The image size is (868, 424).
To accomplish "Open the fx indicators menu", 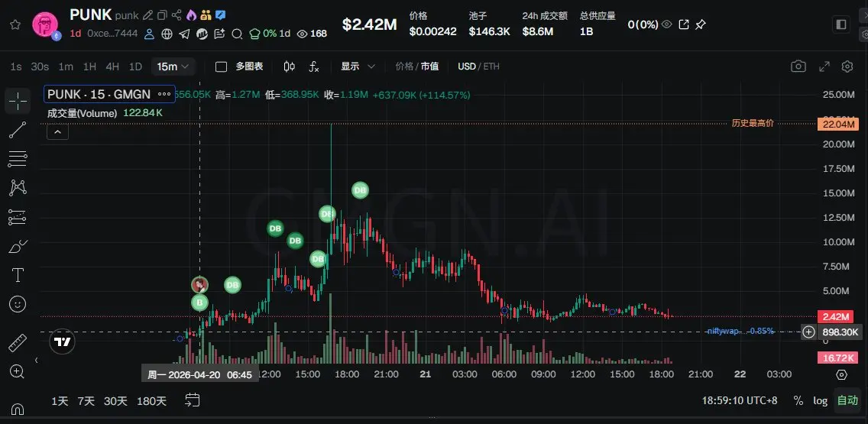I will pyautogui.click(x=314, y=67).
